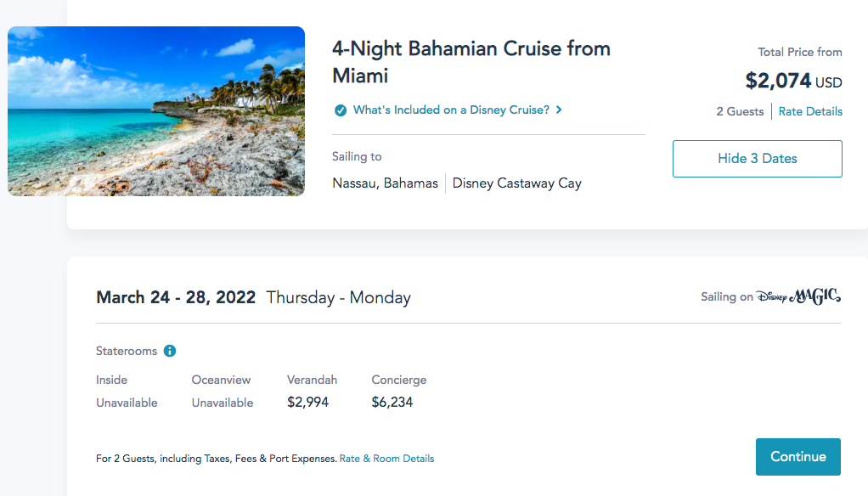Click the Bahamas beach thumbnail image
868x496 pixels.
click(156, 111)
